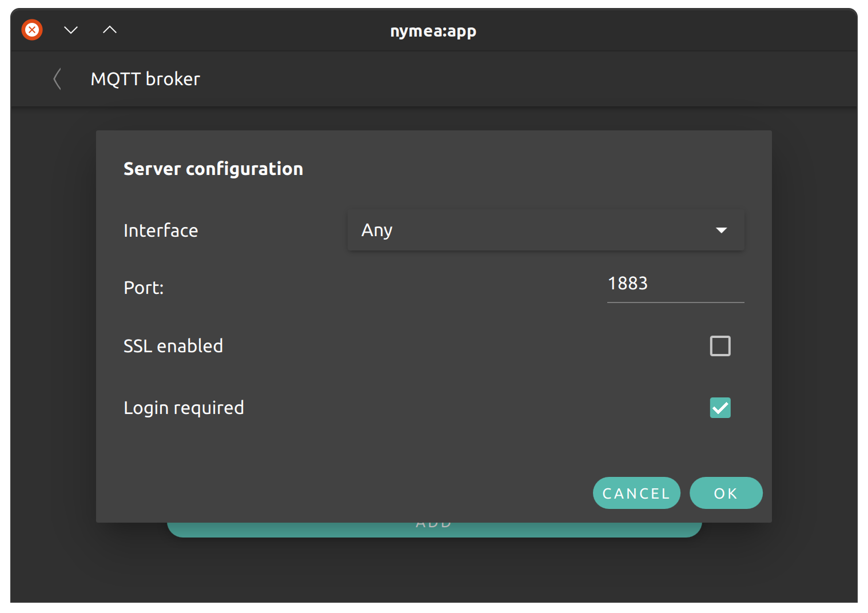Click the Interface label text
This screenshot has width=868, height=613.
click(161, 230)
